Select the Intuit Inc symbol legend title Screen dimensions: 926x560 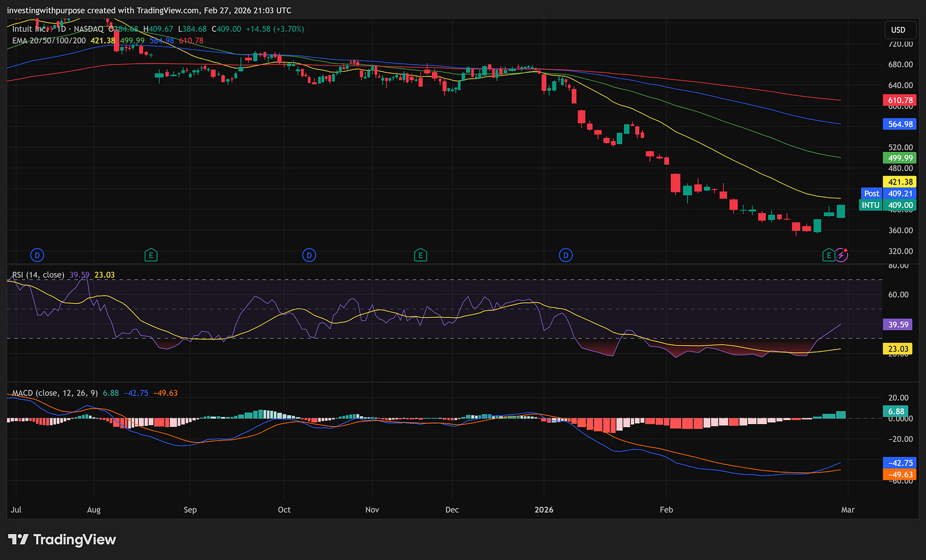[58, 29]
